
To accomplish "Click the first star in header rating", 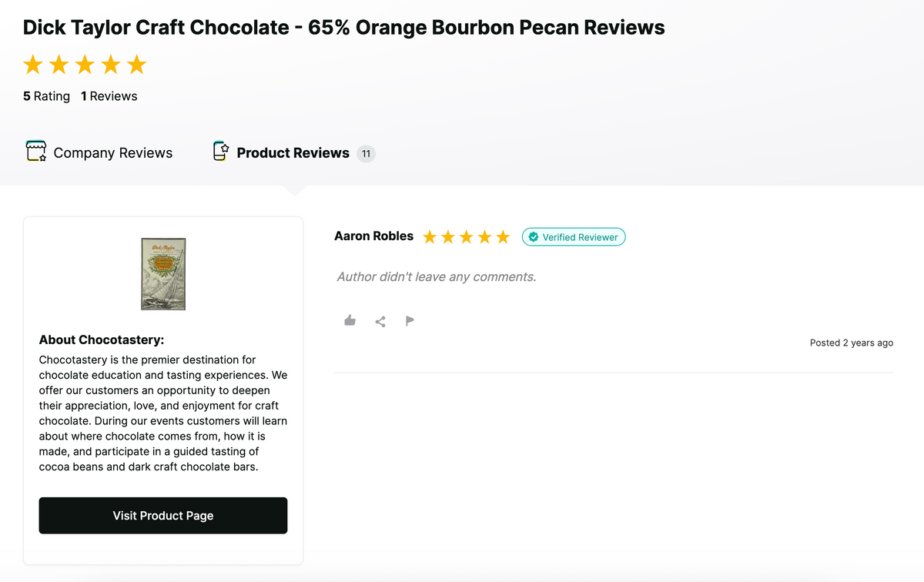I will point(33,65).
